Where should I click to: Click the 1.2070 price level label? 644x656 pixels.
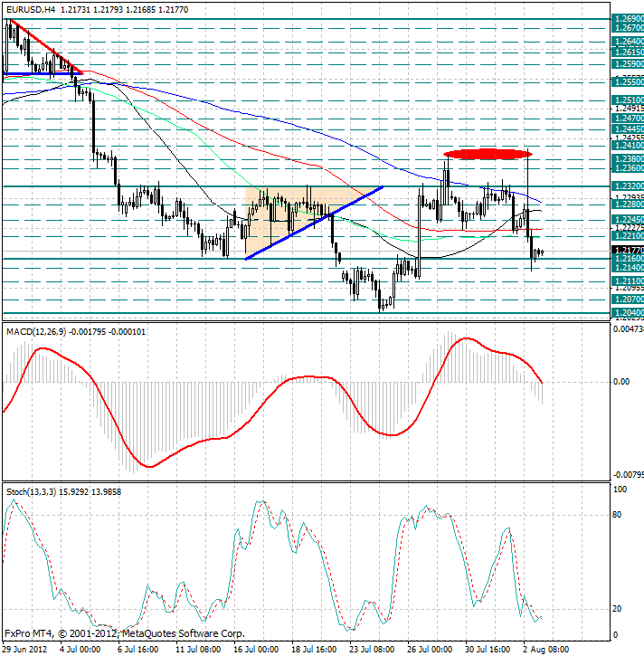[628, 299]
